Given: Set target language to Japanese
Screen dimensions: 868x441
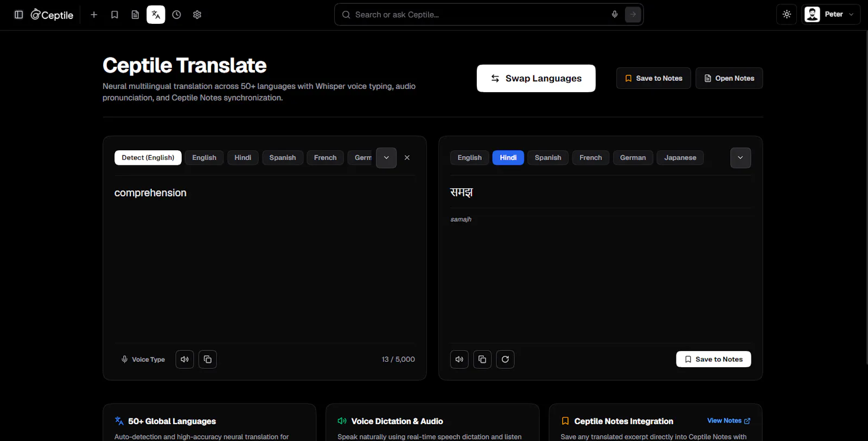Looking at the screenshot, I should [680, 157].
